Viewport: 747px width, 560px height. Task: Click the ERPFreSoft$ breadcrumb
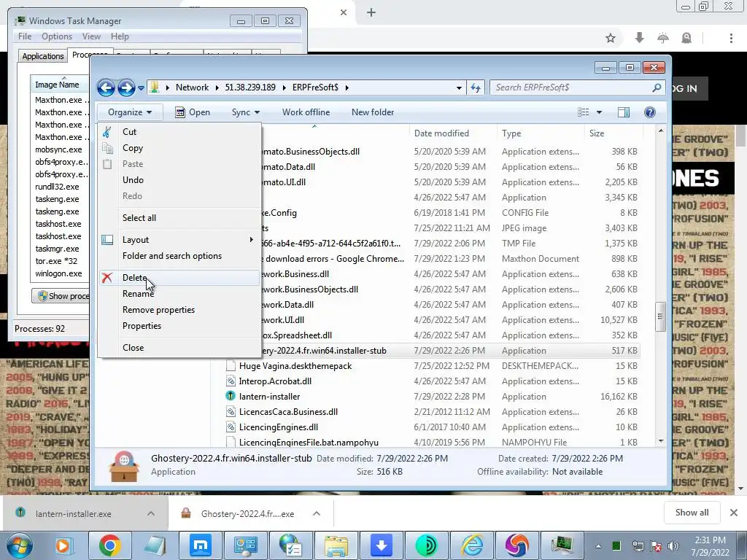point(315,87)
